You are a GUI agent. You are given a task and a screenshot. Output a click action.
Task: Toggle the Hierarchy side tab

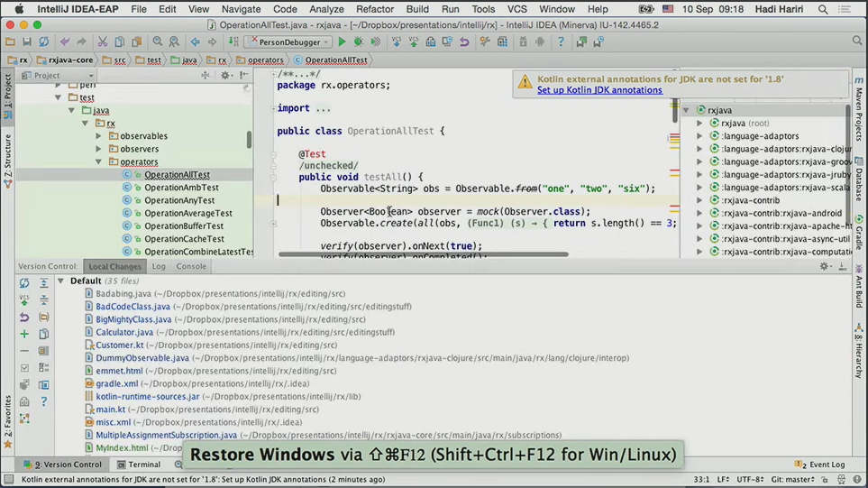coord(859,351)
